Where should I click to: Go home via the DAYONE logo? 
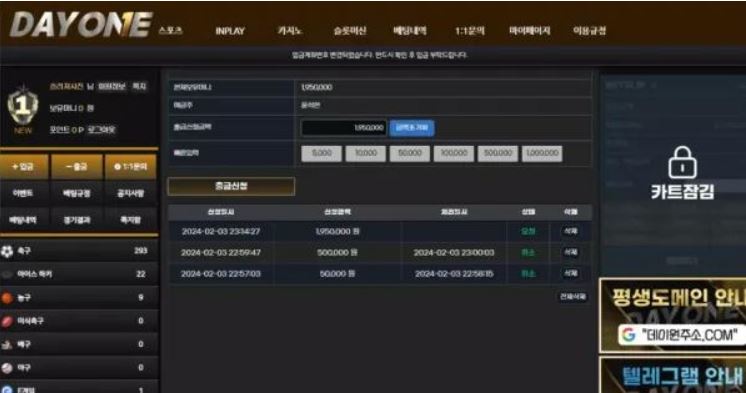[x=81, y=25]
